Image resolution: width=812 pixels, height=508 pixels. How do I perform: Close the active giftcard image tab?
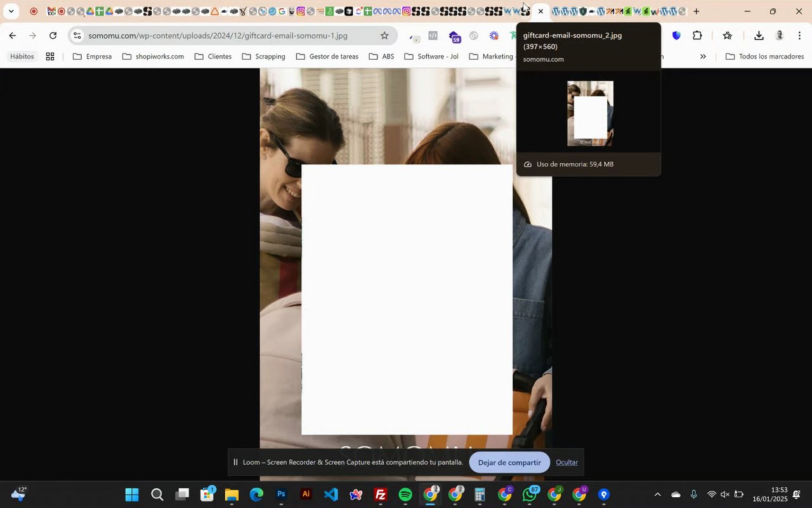click(540, 11)
